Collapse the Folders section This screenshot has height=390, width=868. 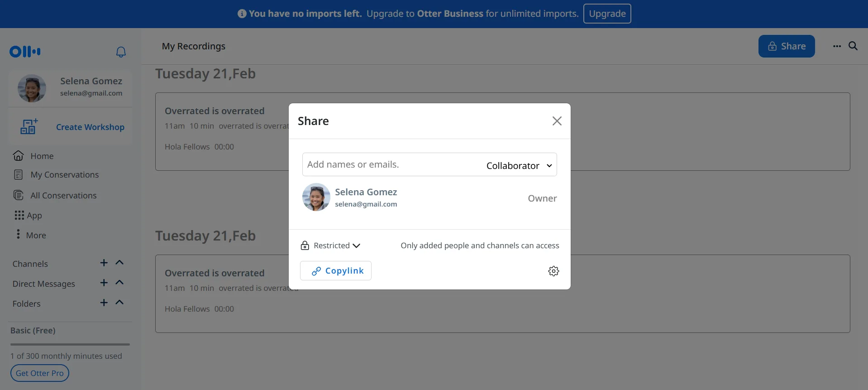119,303
